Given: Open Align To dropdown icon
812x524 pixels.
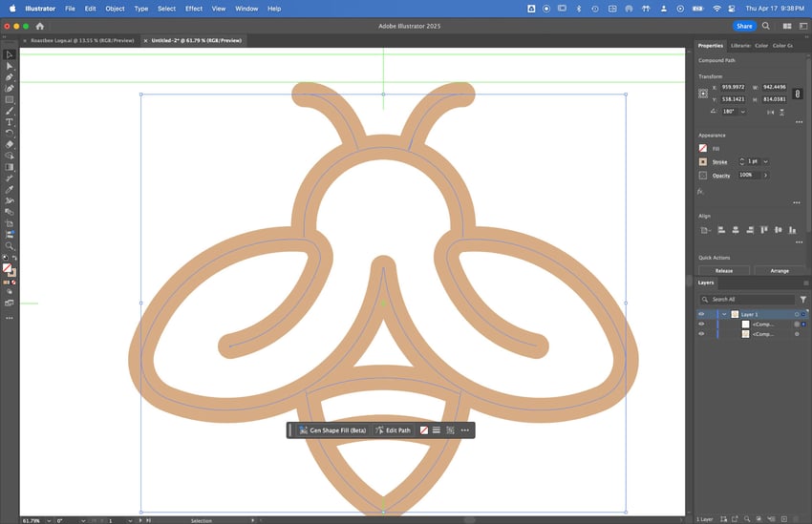Looking at the screenshot, I should click(x=705, y=230).
